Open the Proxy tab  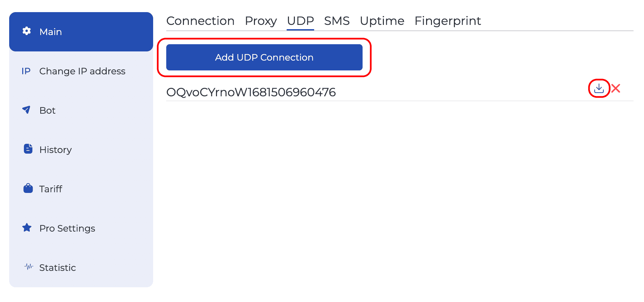pyautogui.click(x=261, y=21)
